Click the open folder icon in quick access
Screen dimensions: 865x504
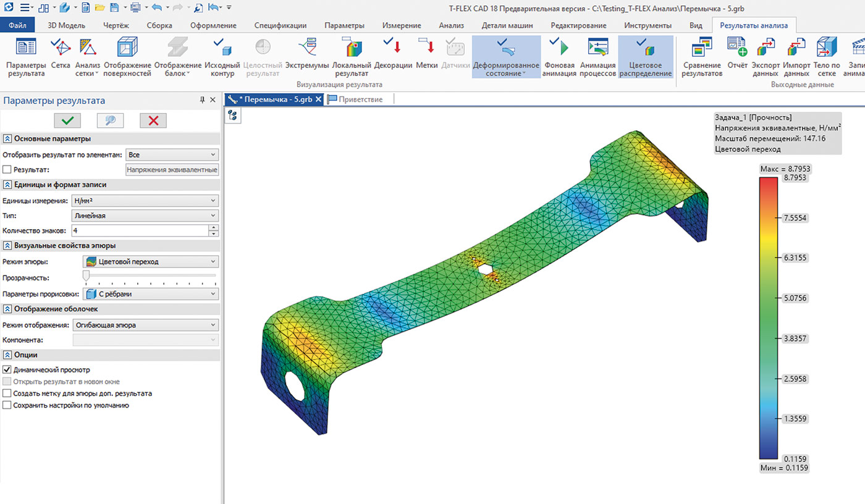pyautogui.click(x=99, y=8)
